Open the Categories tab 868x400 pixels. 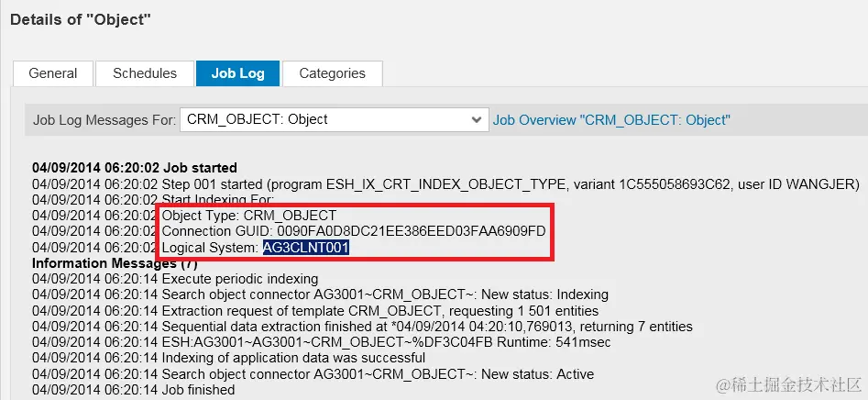pyautogui.click(x=332, y=73)
